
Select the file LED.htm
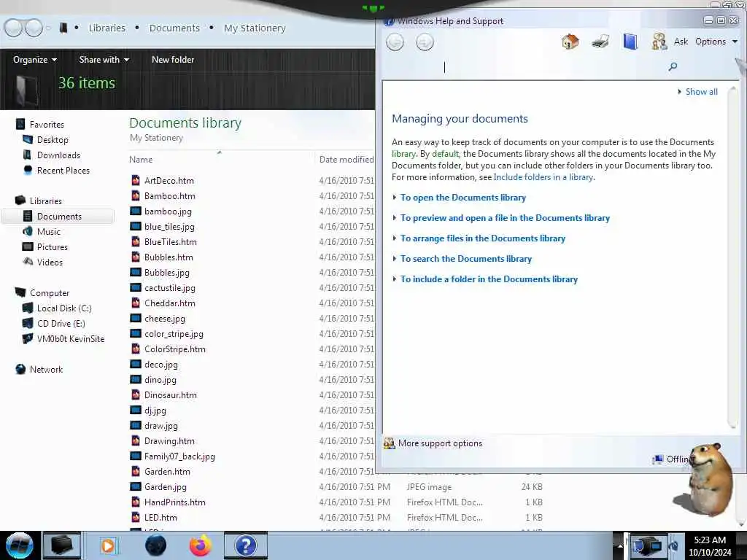click(x=160, y=517)
